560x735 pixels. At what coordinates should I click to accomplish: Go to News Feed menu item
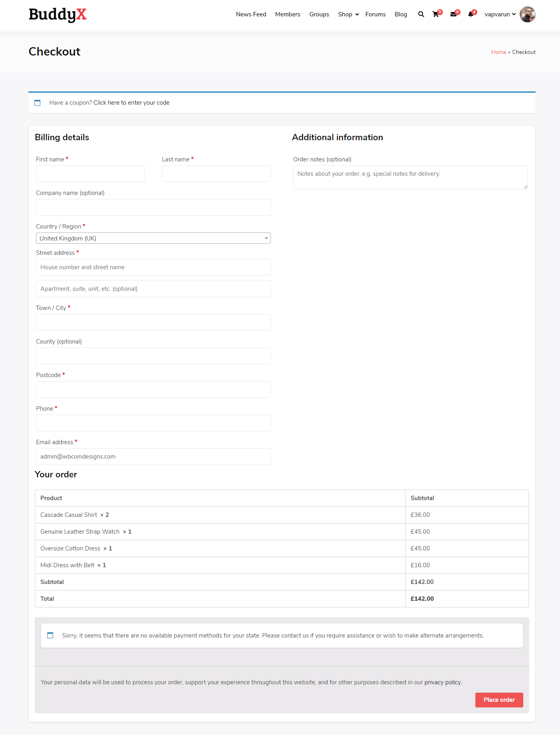[251, 14]
